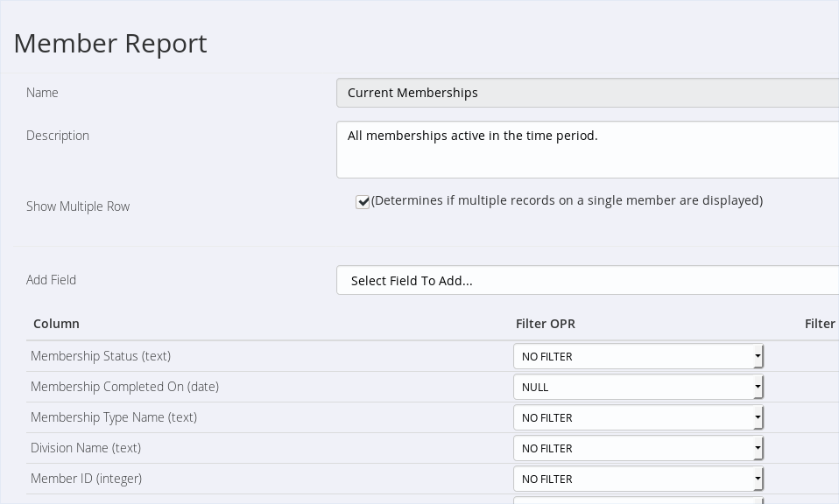Click the dropdown arrow on Member ID filter
The width and height of the screenshot is (839, 504).
[x=758, y=479]
